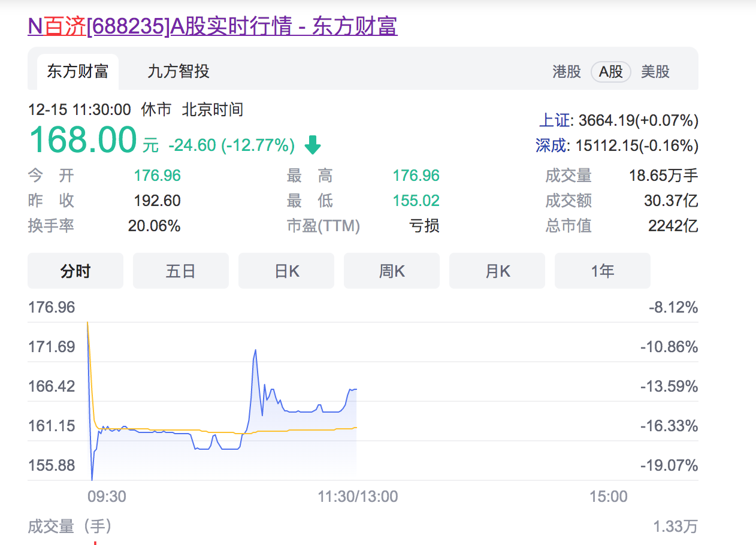Click the chart price peak near 171.69
This screenshot has height=545, width=756.
pos(255,350)
